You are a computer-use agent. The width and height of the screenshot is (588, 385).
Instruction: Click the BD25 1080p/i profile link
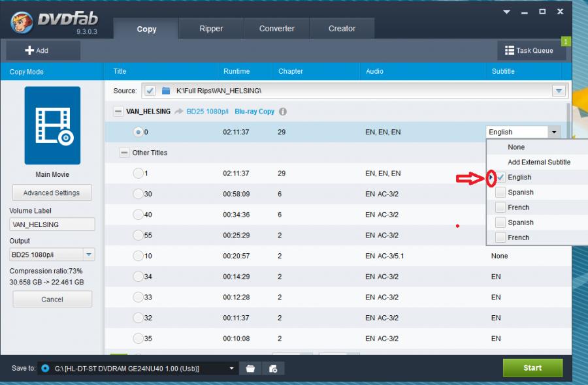207,112
